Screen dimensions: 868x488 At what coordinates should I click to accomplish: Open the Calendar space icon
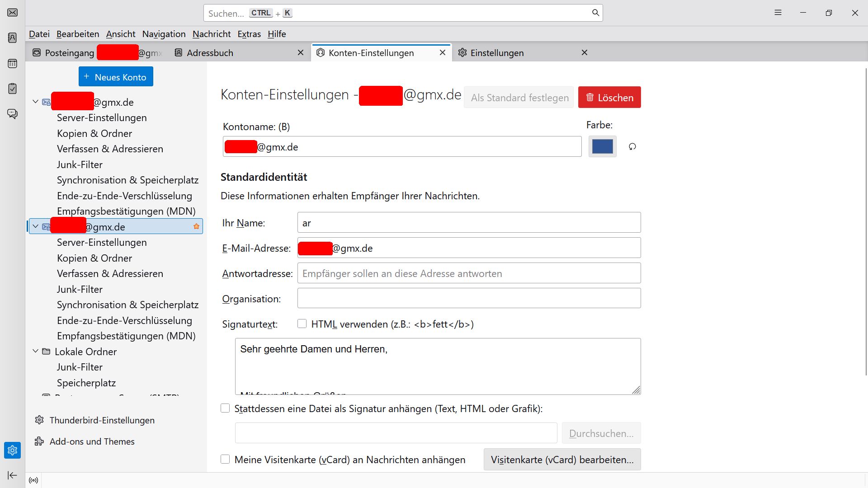[x=12, y=64]
